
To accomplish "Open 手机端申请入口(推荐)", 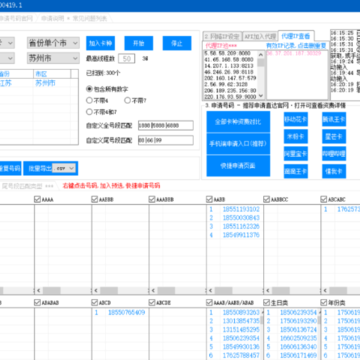I will point(238,144).
